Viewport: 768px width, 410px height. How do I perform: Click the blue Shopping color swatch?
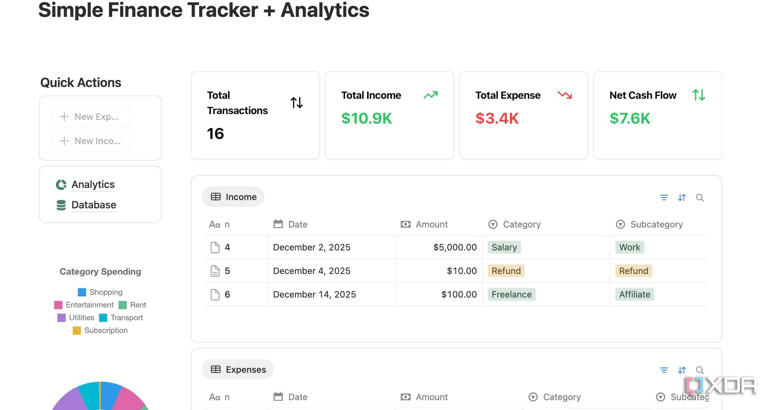[82, 292]
